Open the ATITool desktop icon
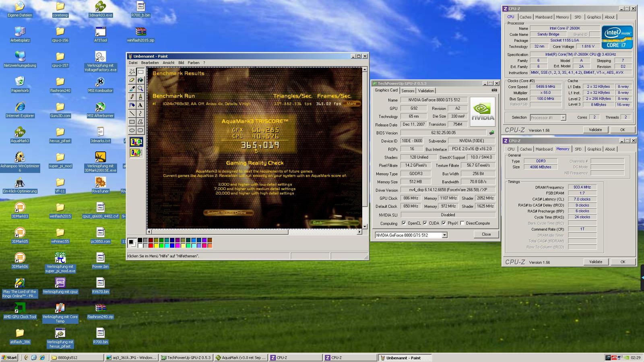This screenshot has width=644, height=362. [100, 34]
